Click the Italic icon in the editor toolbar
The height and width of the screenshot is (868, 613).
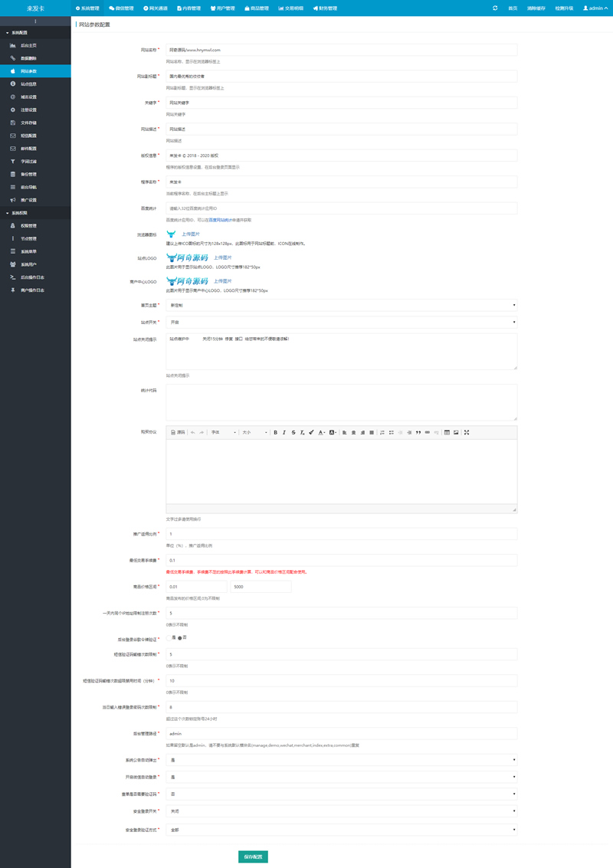(283, 431)
